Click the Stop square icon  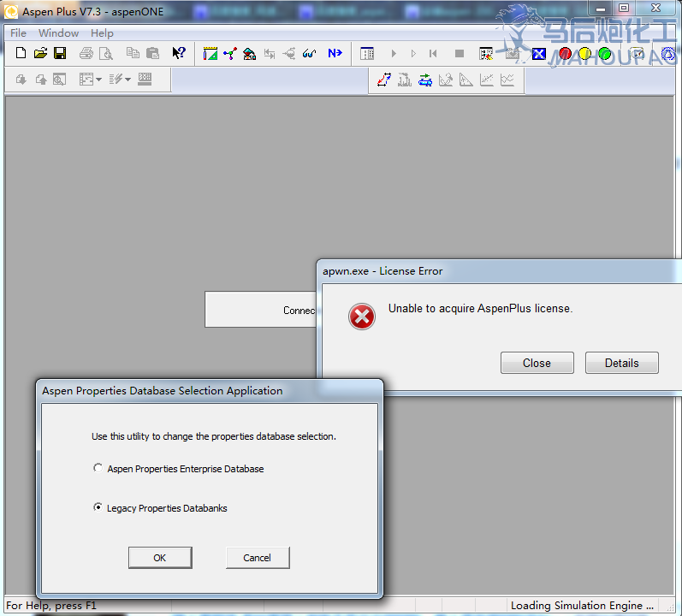(x=460, y=53)
